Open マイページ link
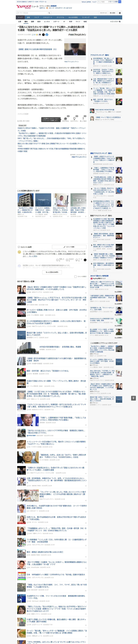138x644 pixels. [x=103, y=13]
